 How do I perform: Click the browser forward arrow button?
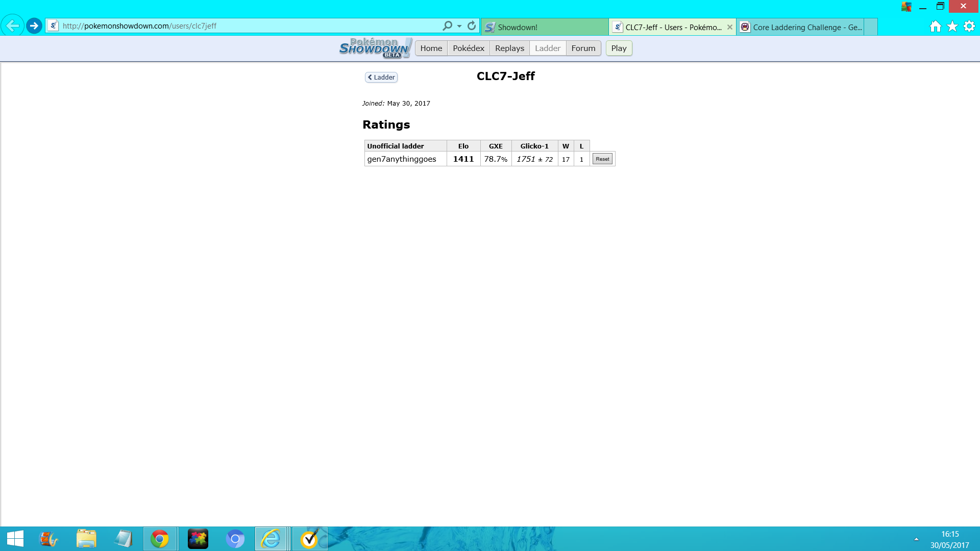click(34, 26)
